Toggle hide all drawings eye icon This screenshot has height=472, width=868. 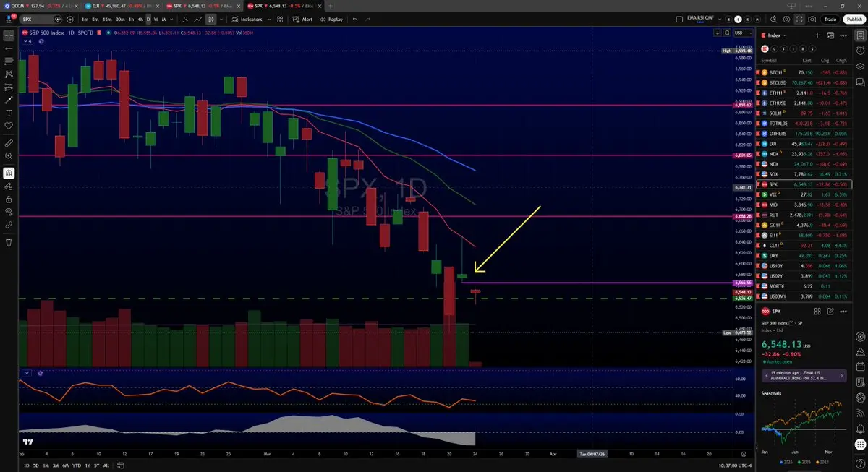[x=9, y=212]
